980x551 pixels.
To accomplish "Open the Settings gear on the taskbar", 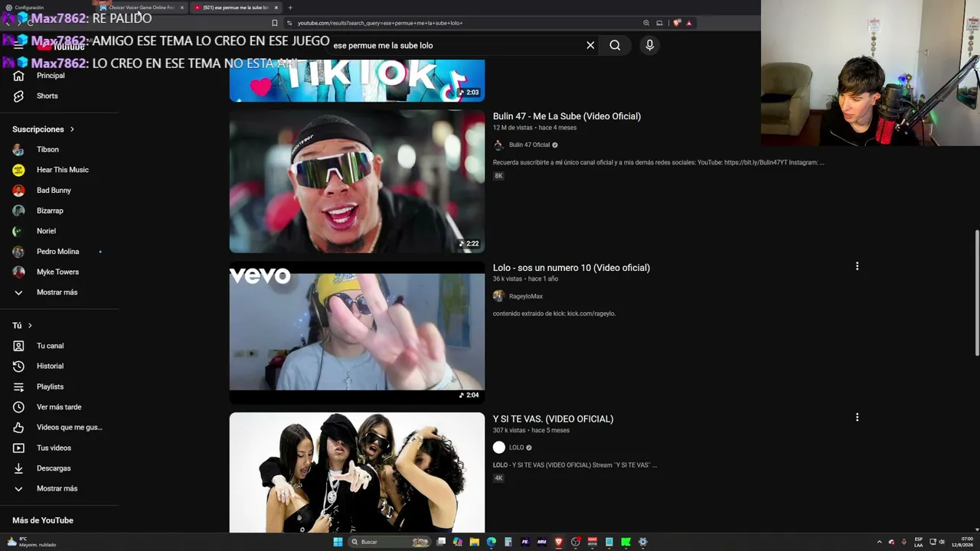I will coord(642,542).
